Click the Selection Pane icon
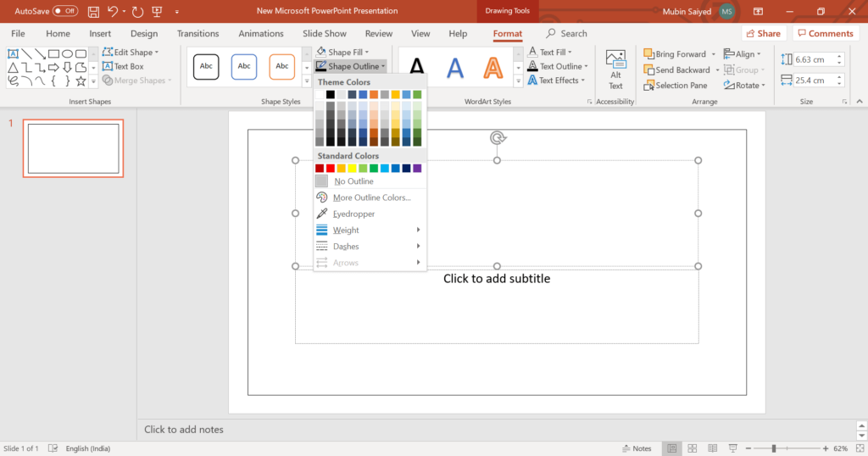This screenshot has width=868, height=456. coord(649,86)
